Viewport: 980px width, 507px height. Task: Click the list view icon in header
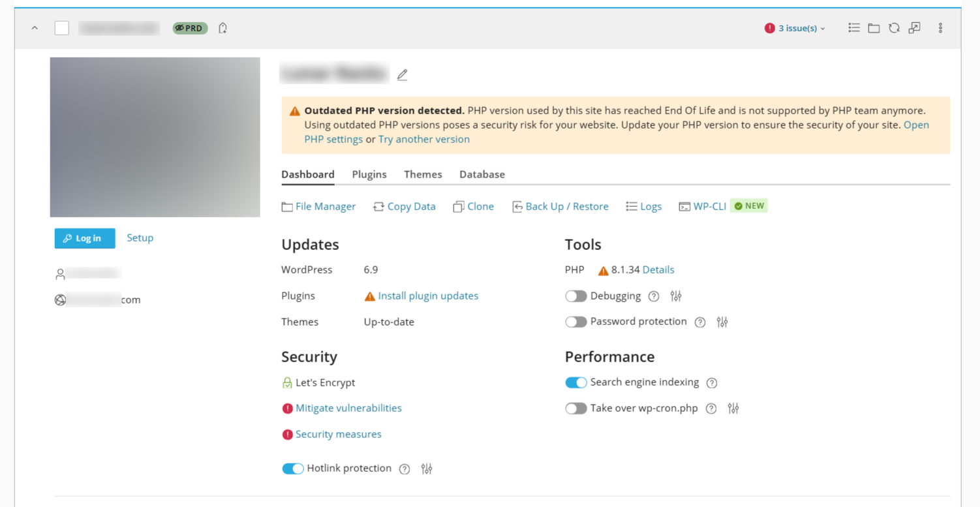click(853, 28)
